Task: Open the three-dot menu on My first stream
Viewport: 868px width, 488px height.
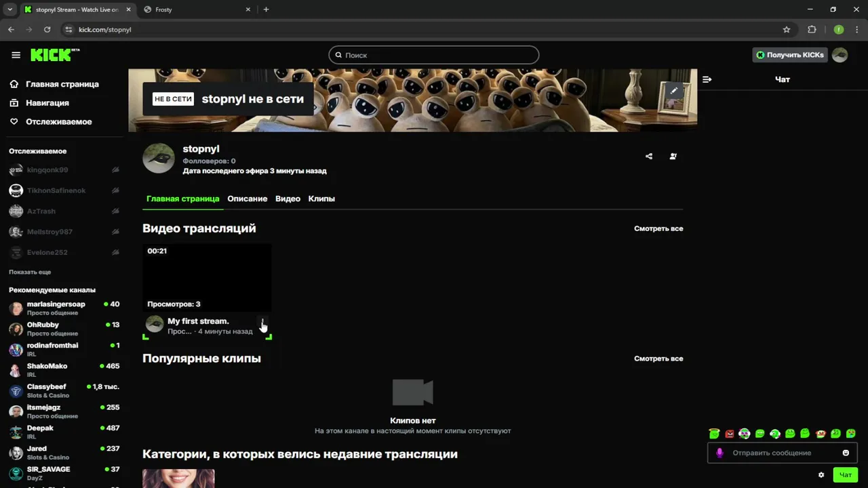Action: click(x=262, y=321)
